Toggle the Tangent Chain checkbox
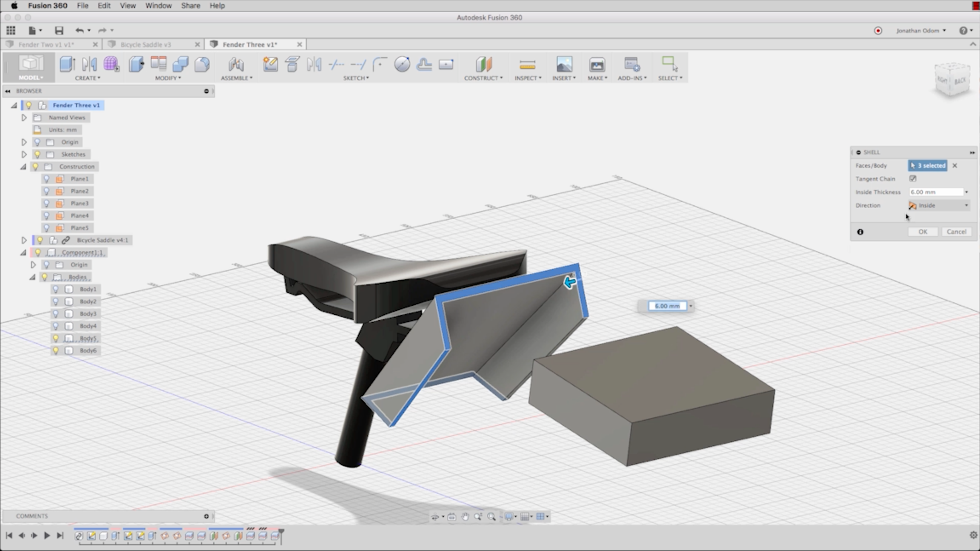The image size is (980, 551). [x=913, y=178]
